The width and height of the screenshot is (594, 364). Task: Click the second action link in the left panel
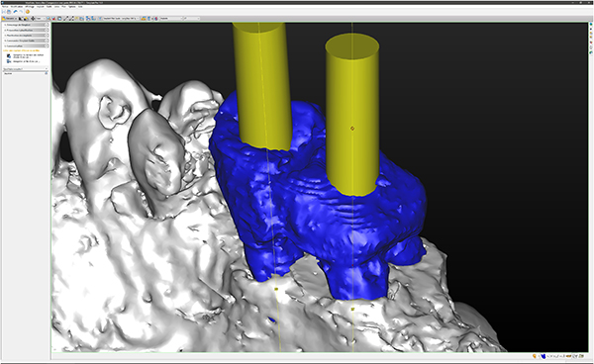tap(26, 61)
